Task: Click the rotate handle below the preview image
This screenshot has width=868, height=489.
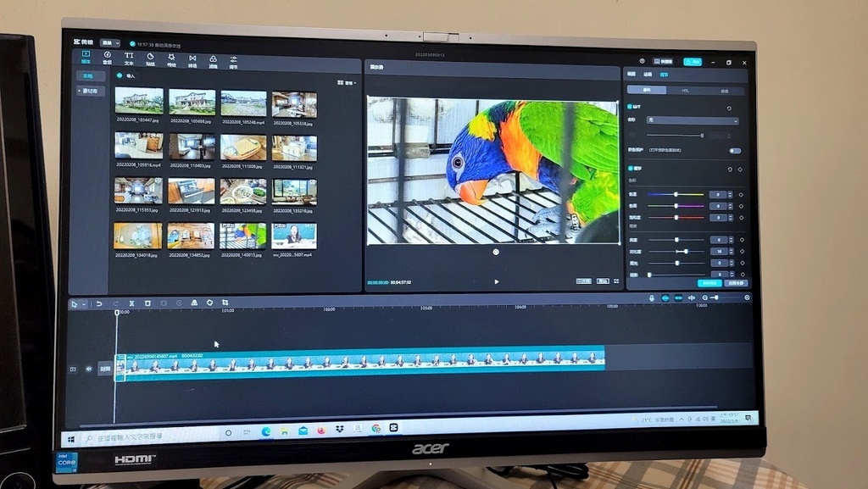Action: (x=496, y=253)
